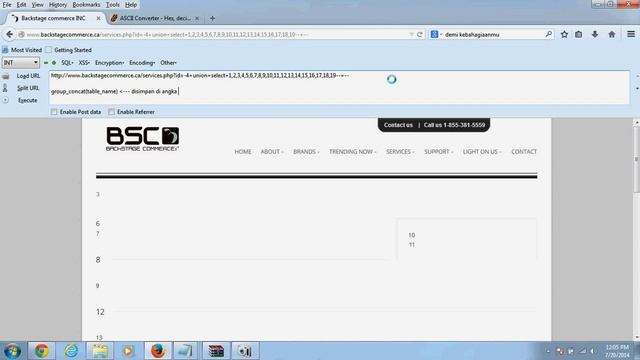Open the downloads arrow icon
Viewport: 640px width, 360px height.
(595, 34)
